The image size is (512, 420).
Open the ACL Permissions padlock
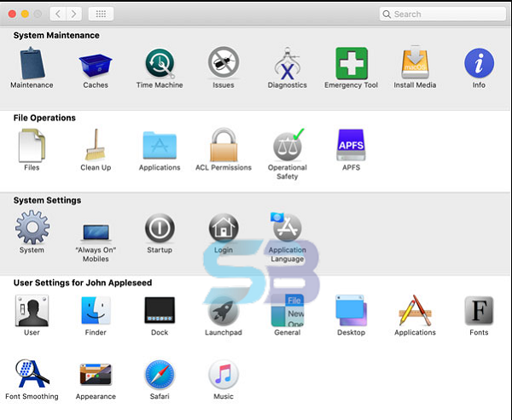pyautogui.click(x=224, y=144)
